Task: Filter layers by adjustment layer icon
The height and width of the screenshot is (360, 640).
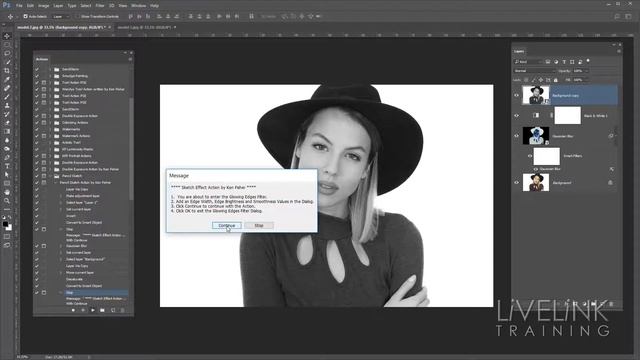Action: (556, 62)
